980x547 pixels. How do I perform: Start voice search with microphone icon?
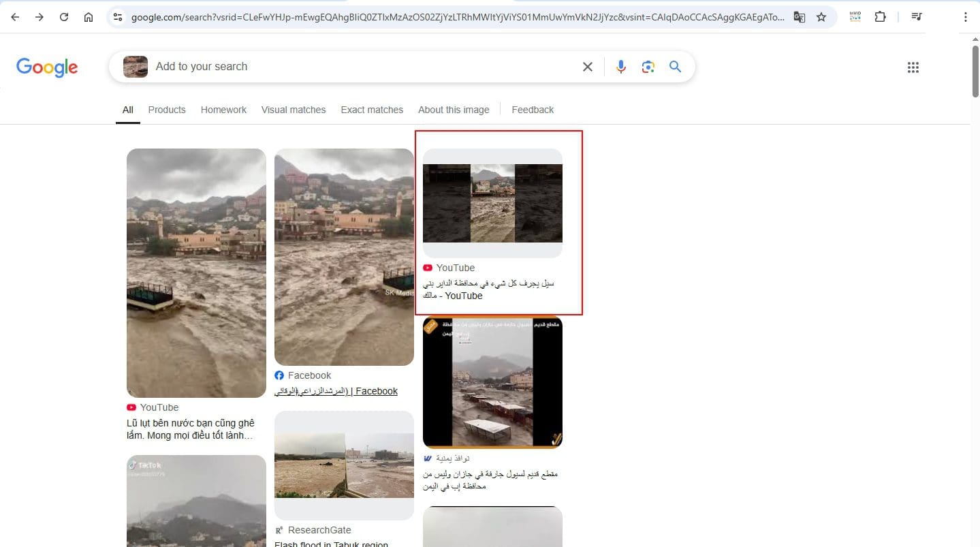pyautogui.click(x=620, y=67)
